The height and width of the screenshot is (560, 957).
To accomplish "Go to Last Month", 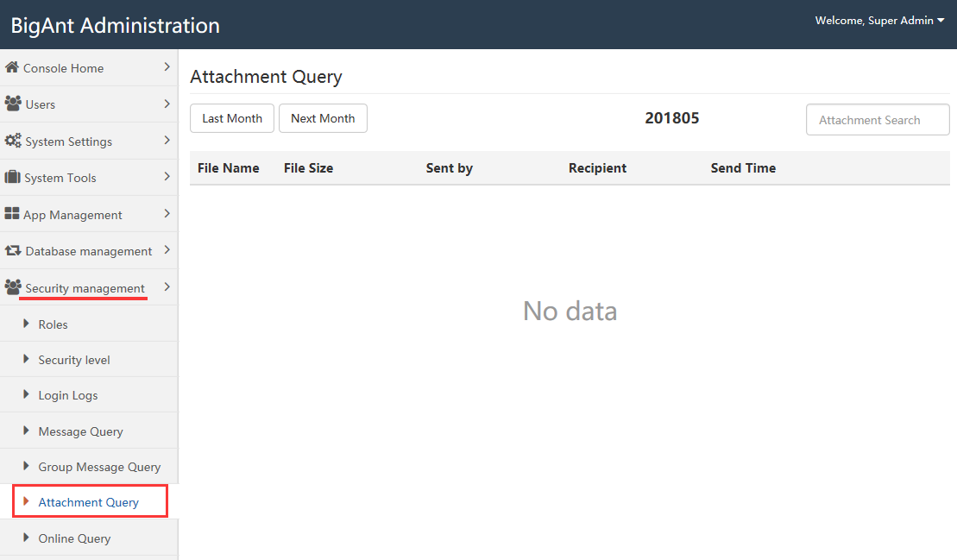I will 232,118.
